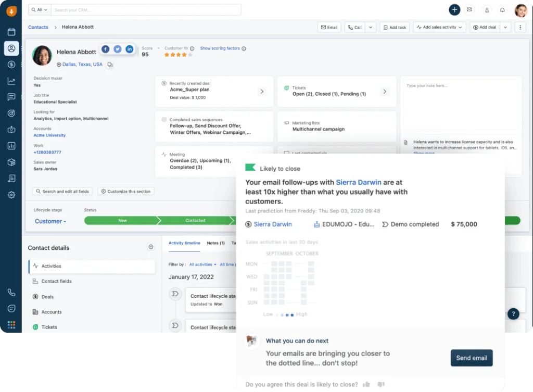The height and width of the screenshot is (392, 533).
Task: Open Sierra Darwin deal link beside EDUMOJO
Action: coord(273,224)
